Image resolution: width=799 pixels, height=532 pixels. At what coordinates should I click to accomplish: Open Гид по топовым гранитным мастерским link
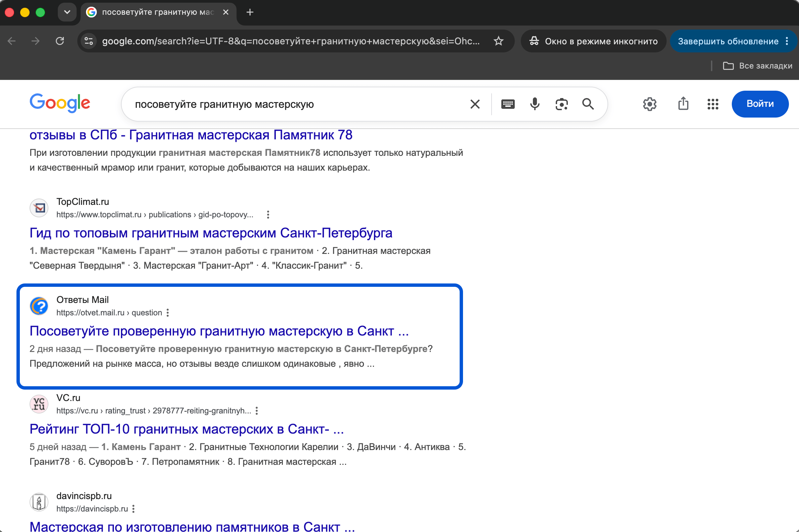pos(211,233)
